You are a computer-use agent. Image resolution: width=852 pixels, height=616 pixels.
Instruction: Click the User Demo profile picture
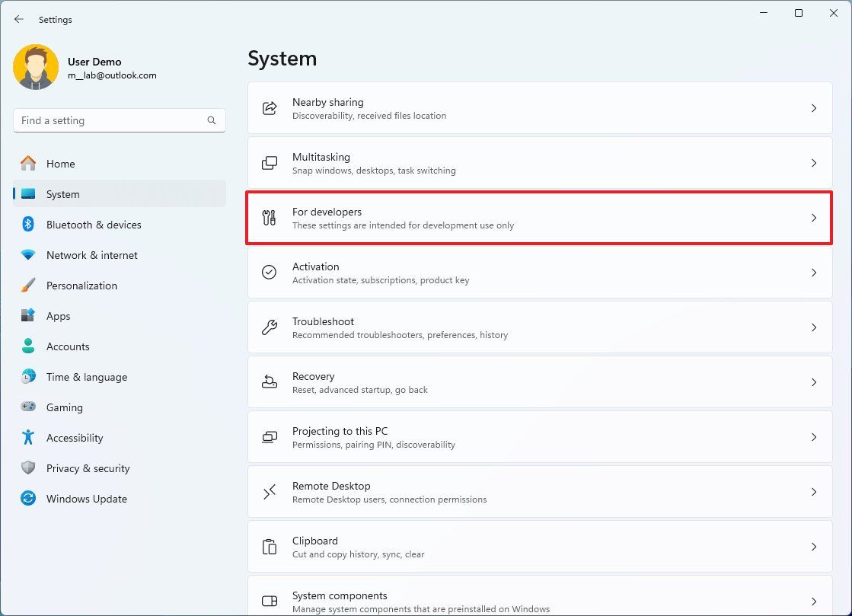[36, 68]
